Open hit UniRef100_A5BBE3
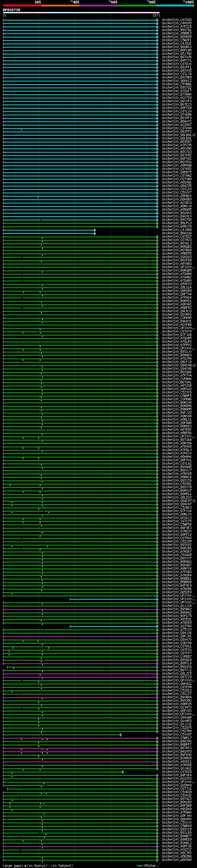Image resolution: width=197 pixels, height=868 pixels. click(177, 33)
